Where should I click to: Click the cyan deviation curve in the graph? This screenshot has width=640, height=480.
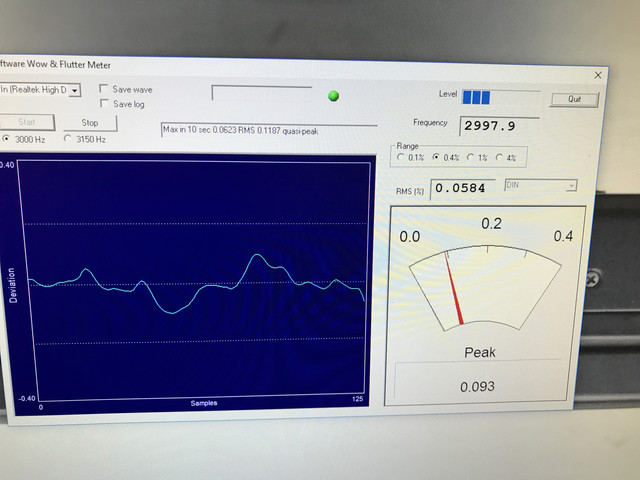pos(196,284)
